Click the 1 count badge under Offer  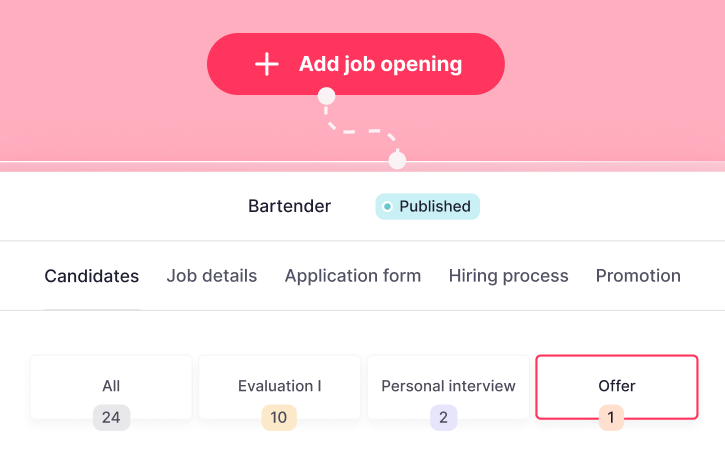(x=611, y=418)
